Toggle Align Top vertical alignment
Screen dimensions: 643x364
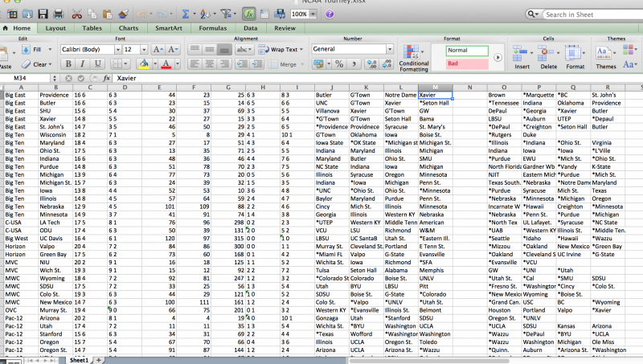pos(195,50)
